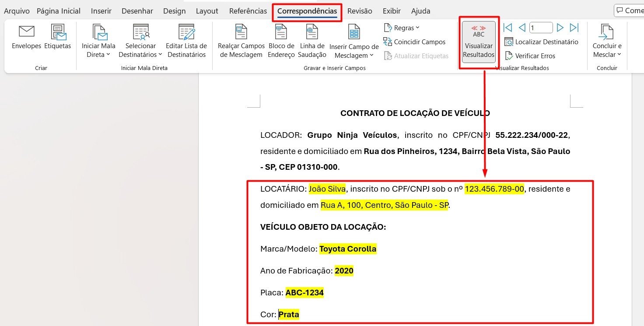Expand the Regras rules menu
Image resolution: width=644 pixels, height=326 pixels.
(x=401, y=28)
